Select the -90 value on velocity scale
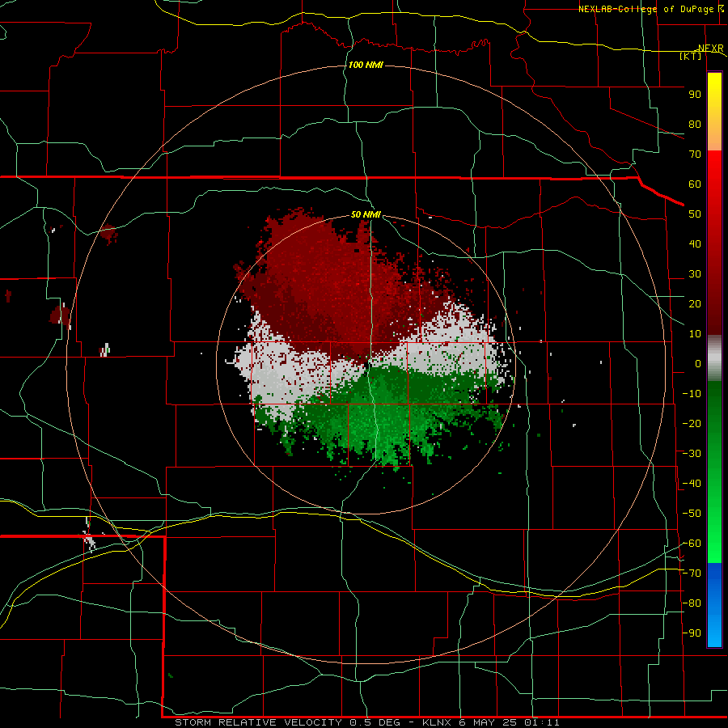Screen dimensions: 728x728 click(692, 633)
